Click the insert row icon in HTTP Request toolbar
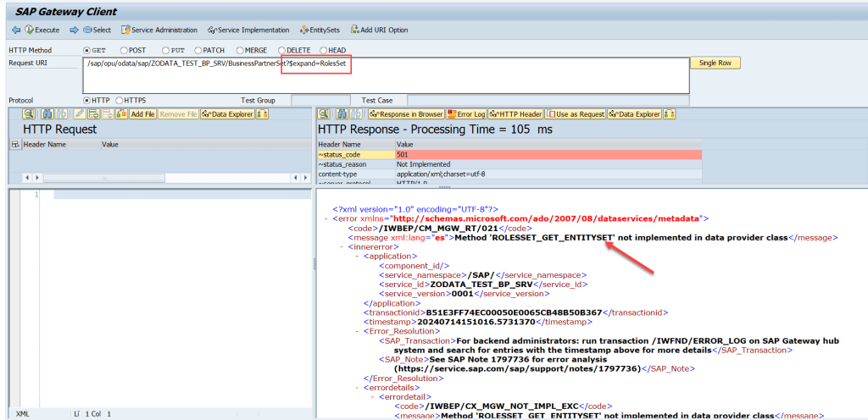Image resolution: width=868 pixels, height=420 pixels. 93,113
